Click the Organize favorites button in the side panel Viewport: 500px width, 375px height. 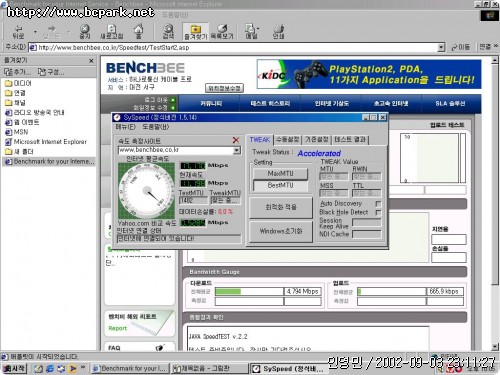51,72
